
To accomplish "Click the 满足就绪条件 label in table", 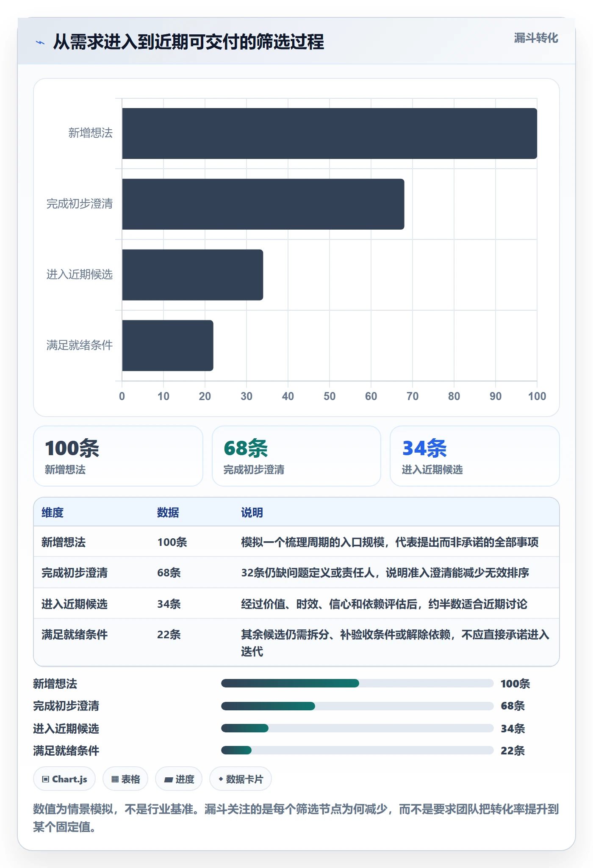I will [75, 634].
